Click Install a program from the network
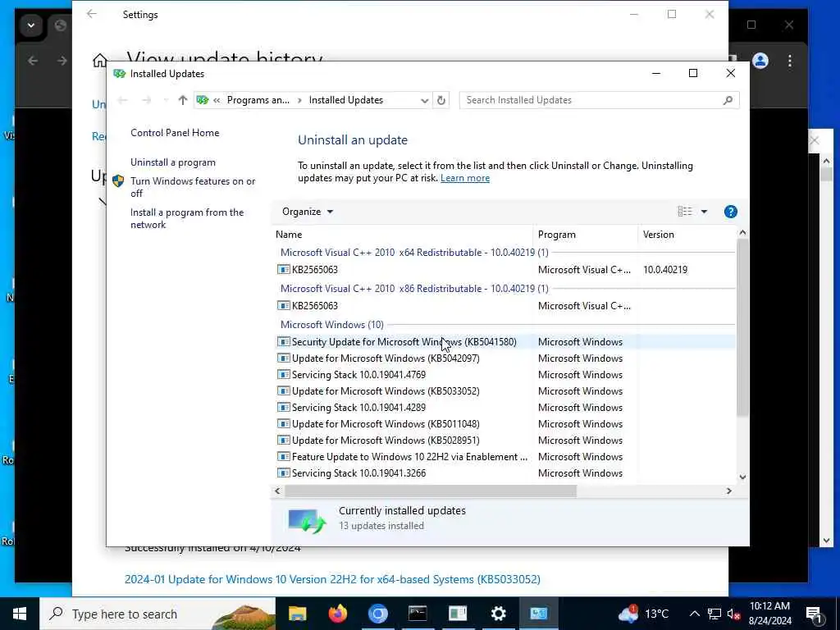Screen dimensions: 840x630 click(187, 218)
